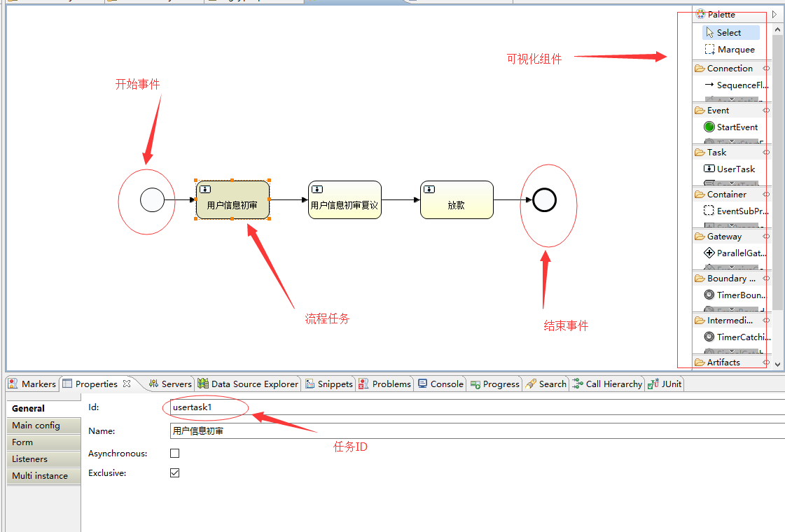Screen dimensions: 785x532
Task: Open the Problems view tab
Action: point(385,384)
